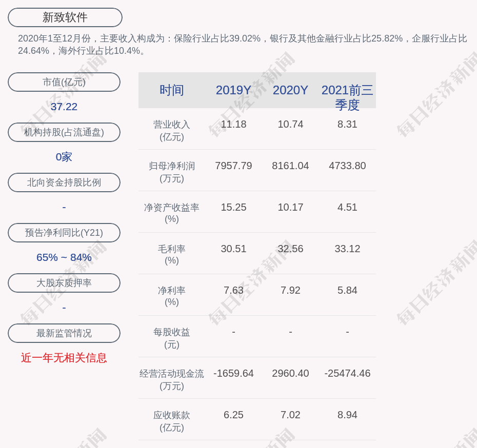Image resolution: width=477 pixels, height=448 pixels.
Task: Click the 净资产收益率(%) row label
Action: [x=172, y=213]
